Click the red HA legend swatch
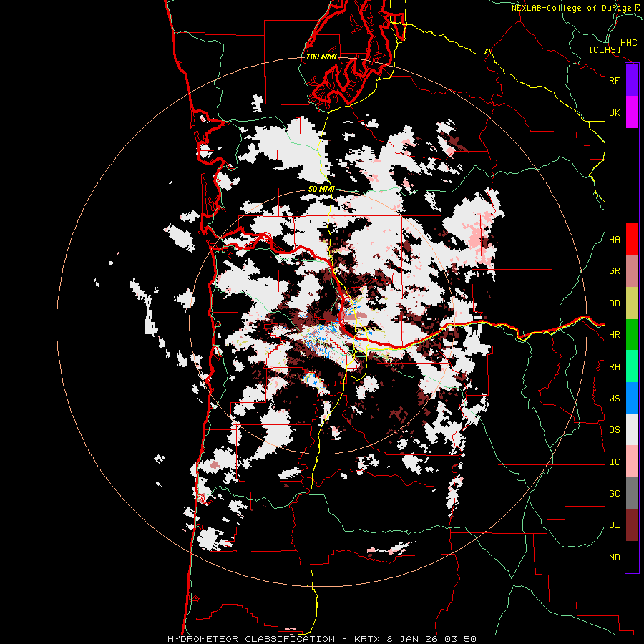Viewport: 644px width, 644px height. 632,239
